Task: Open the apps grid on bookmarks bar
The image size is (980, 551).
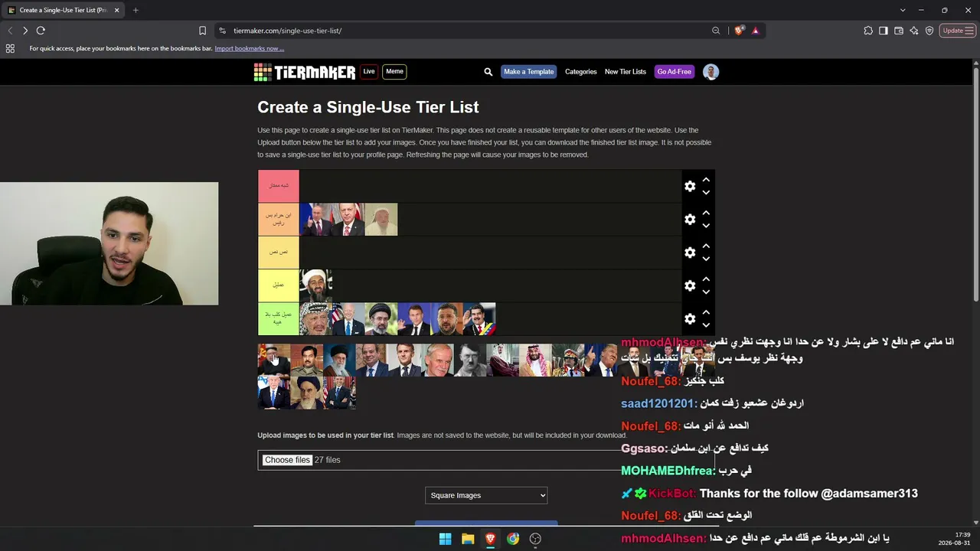Action: coord(10,48)
